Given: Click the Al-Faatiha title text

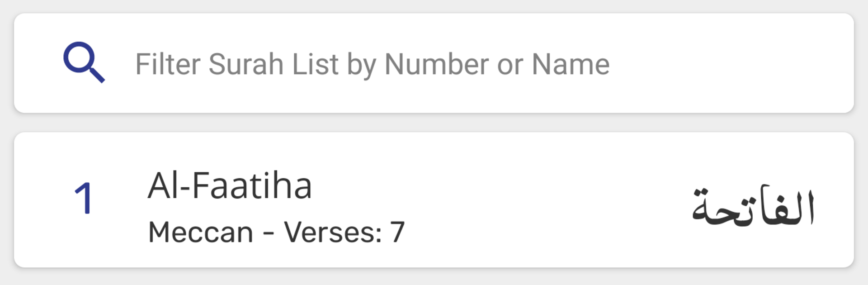Looking at the screenshot, I should (230, 186).
